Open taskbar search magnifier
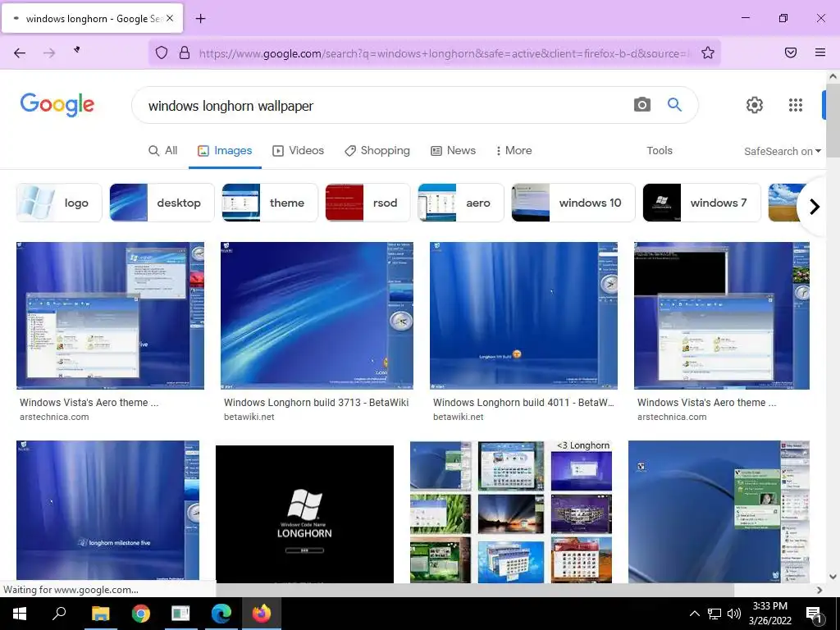 pos(59,614)
